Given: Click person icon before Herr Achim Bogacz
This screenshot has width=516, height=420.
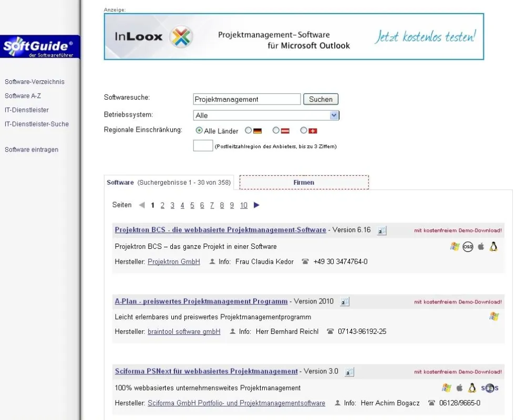Looking at the screenshot, I should tap(337, 403).
